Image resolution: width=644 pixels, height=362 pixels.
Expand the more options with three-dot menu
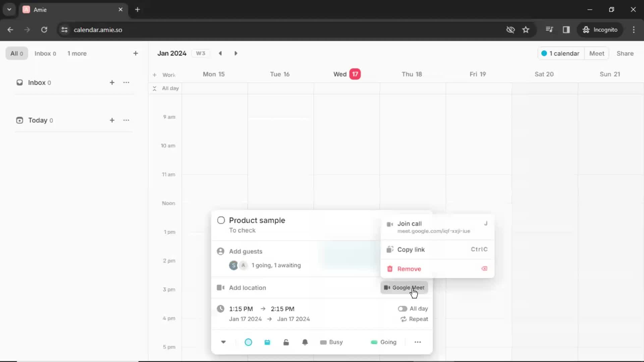tap(417, 342)
